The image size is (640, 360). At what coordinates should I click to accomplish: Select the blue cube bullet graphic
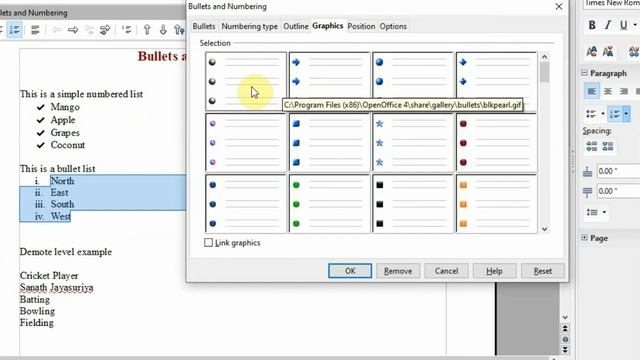pos(329,142)
